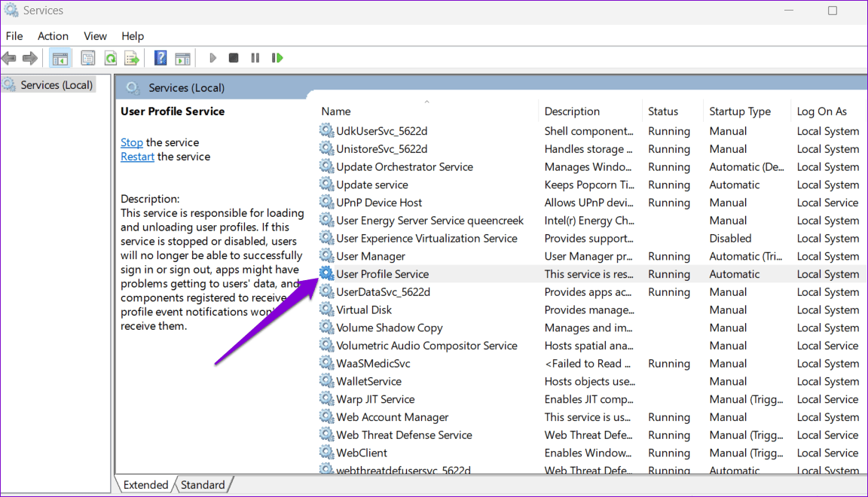Open the View menu

tap(95, 36)
